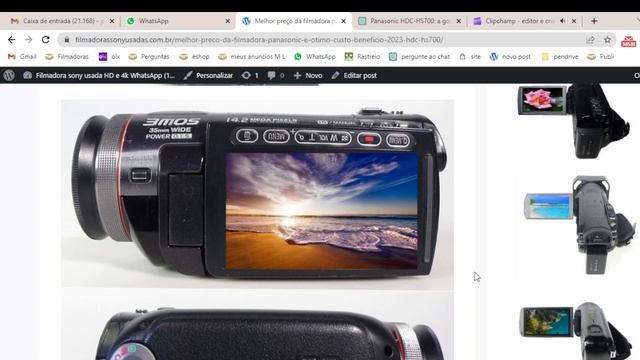
Task: Click Novo to add new content
Action: [308, 75]
